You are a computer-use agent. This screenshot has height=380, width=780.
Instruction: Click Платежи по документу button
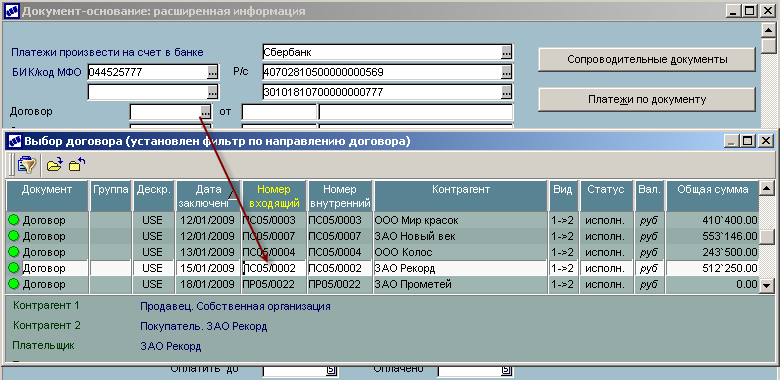pos(647,99)
